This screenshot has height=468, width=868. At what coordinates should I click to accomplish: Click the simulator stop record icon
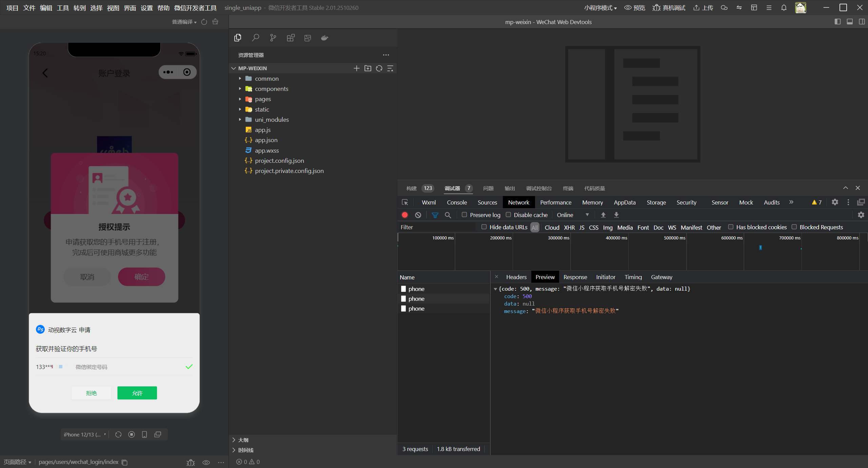[x=132, y=435]
